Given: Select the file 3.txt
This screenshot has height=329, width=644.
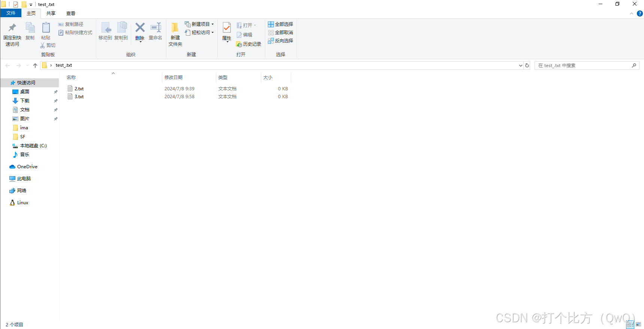Looking at the screenshot, I should coord(79,97).
